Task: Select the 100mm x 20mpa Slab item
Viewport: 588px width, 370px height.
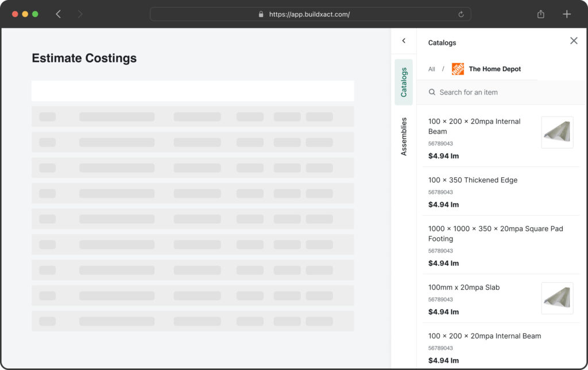Action: [464, 287]
